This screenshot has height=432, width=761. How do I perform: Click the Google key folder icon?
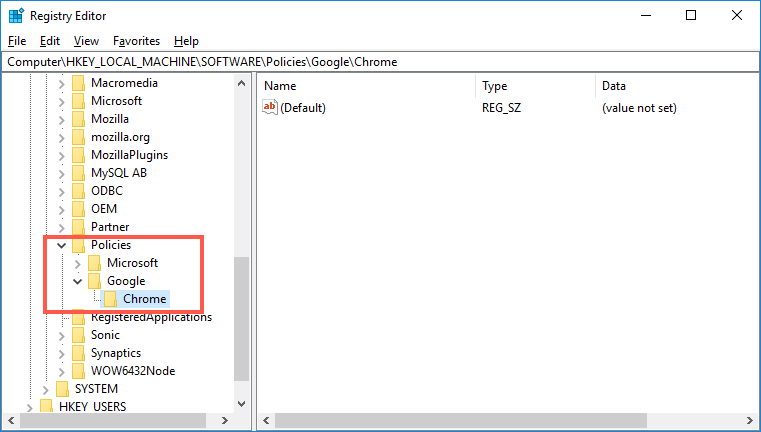click(x=95, y=281)
